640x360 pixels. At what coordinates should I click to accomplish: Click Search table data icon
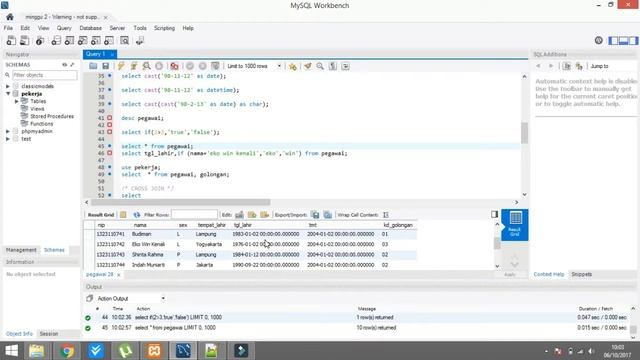(x=124, y=40)
